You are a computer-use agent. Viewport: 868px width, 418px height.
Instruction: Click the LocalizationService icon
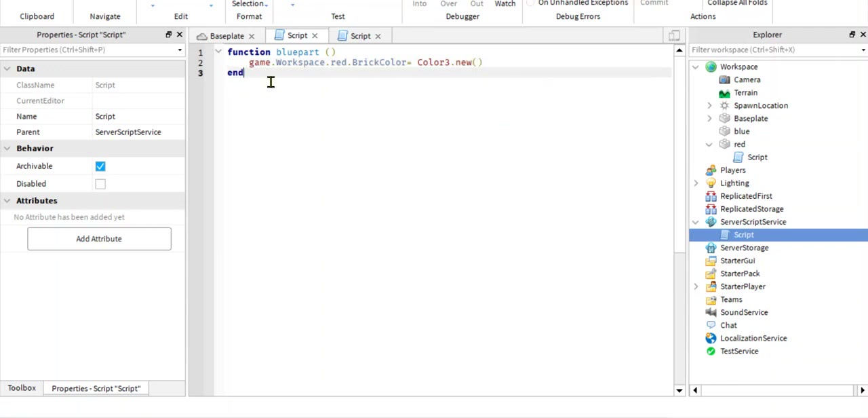click(x=711, y=338)
